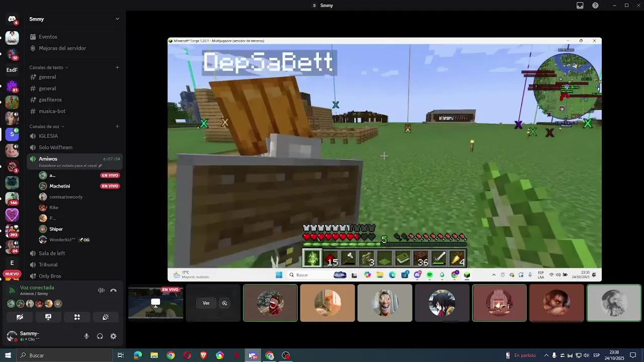644x362 pixels.
Task: Open the EsdF server
Action: pyautogui.click(x=12, y=70)
